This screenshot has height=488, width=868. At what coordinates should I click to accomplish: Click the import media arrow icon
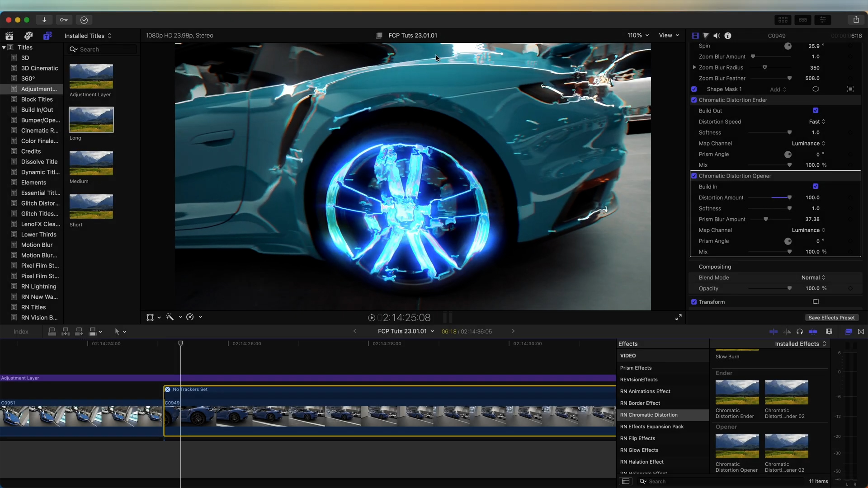[x=44, y=20]
